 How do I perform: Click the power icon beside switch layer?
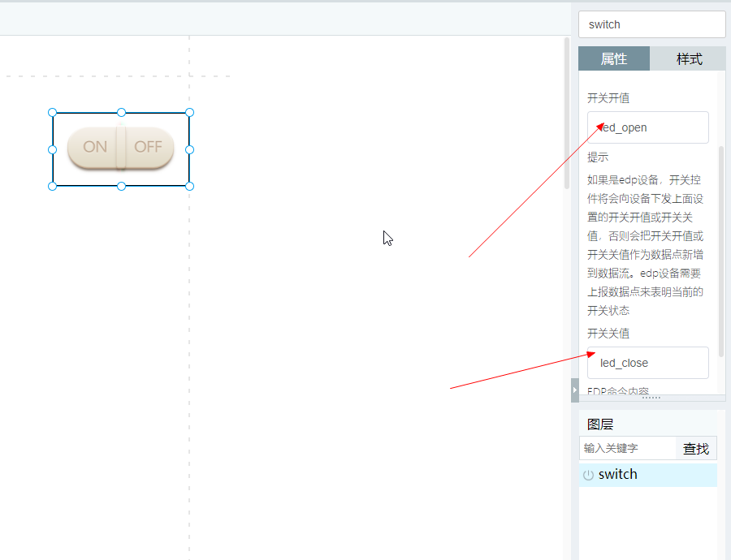(x=588, y=475)
